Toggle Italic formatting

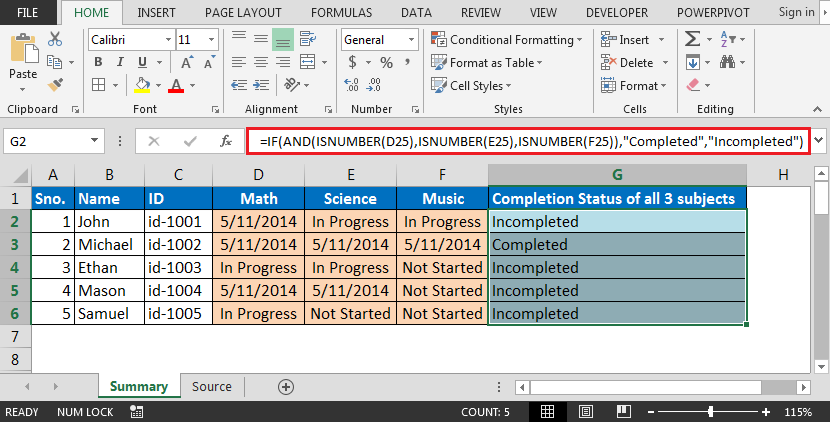[x=120, y=62]
